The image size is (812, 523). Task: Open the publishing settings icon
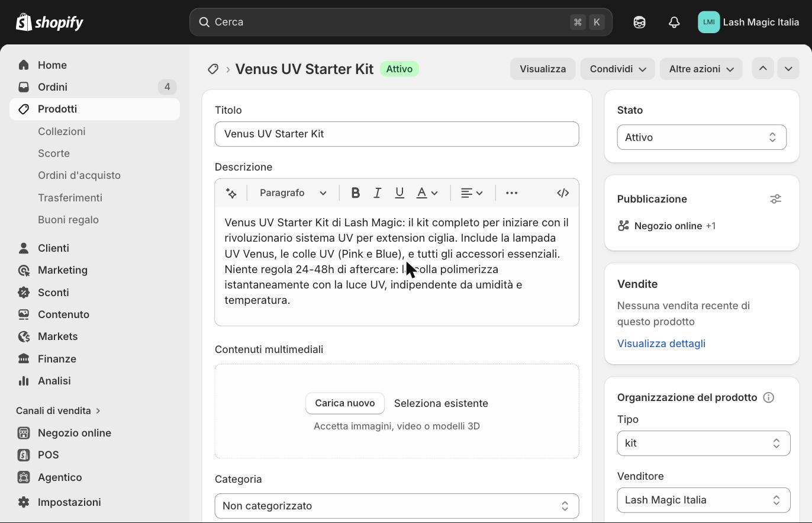coord(775,199)
